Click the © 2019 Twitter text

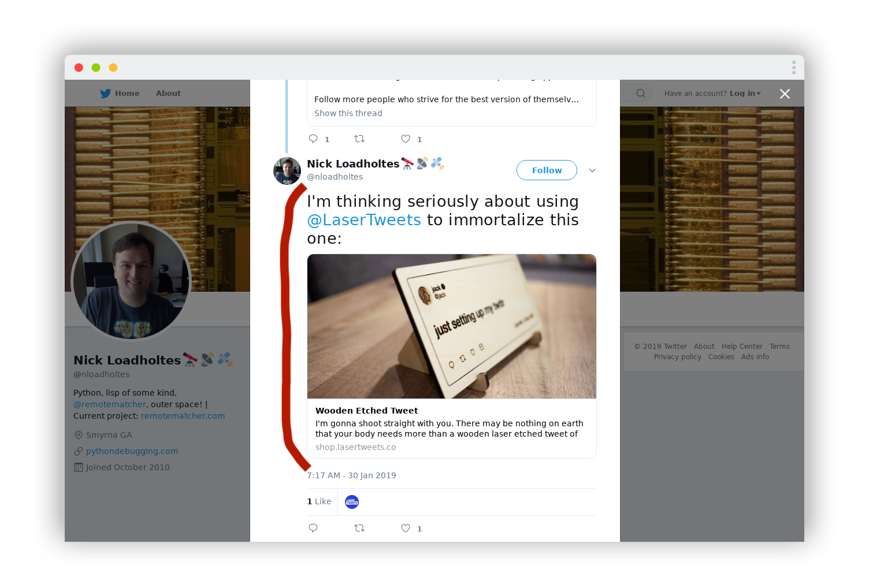tap(661, 347)
